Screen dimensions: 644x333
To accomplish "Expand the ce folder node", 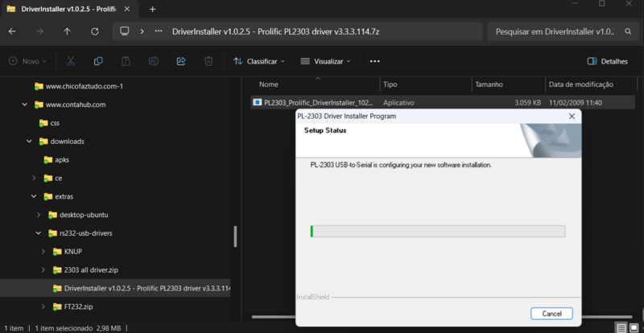I will 34,179.
